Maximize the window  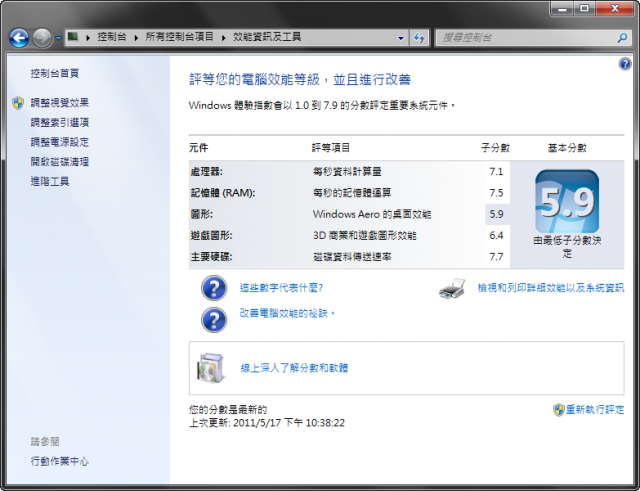[584, 9]
